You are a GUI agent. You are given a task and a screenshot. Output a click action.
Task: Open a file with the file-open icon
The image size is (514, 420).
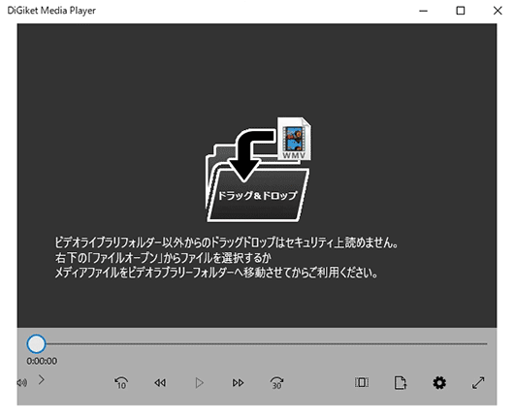coord(401,382)
